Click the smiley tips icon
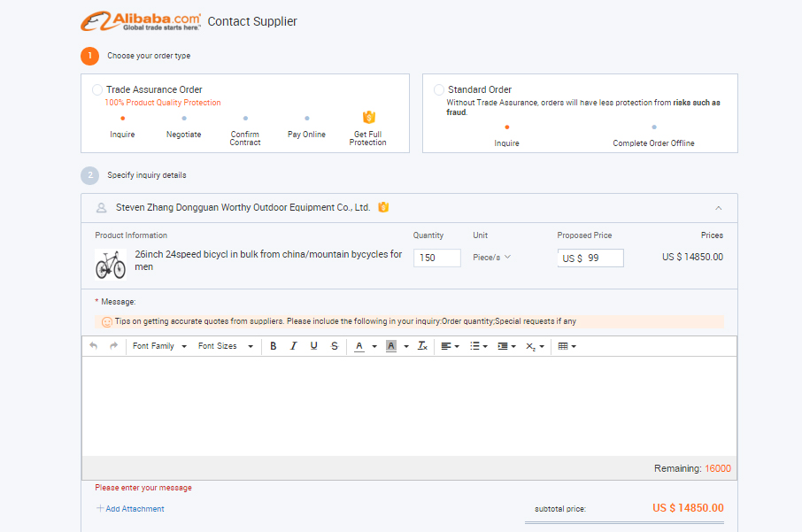 (107, 321)
